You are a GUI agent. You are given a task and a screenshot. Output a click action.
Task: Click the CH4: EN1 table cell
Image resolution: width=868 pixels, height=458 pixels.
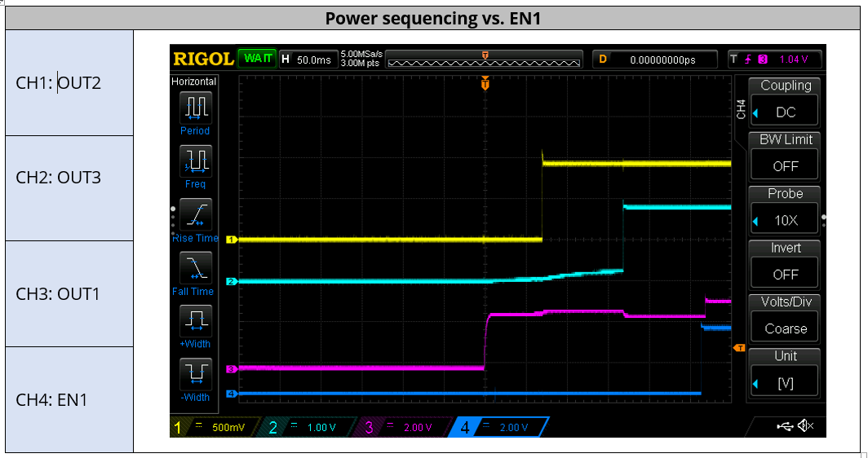69,399
